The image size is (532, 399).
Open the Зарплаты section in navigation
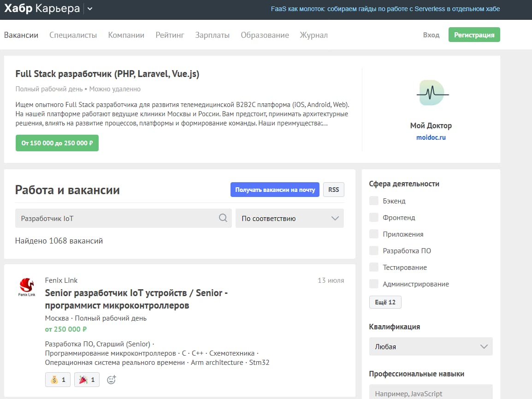(x=212, y=35)
